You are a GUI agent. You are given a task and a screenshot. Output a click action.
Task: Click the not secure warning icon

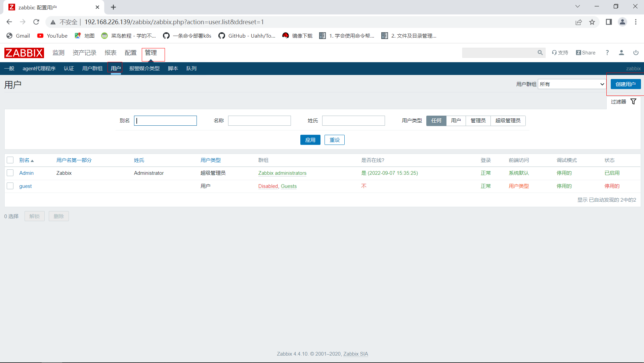(x=53, y=22)
